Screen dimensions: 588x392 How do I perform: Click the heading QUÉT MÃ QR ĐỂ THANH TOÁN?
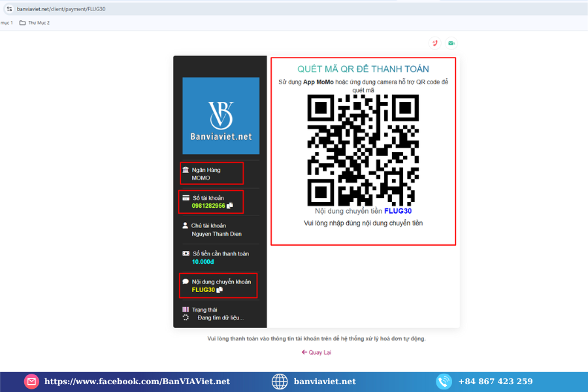coord(363,69)
